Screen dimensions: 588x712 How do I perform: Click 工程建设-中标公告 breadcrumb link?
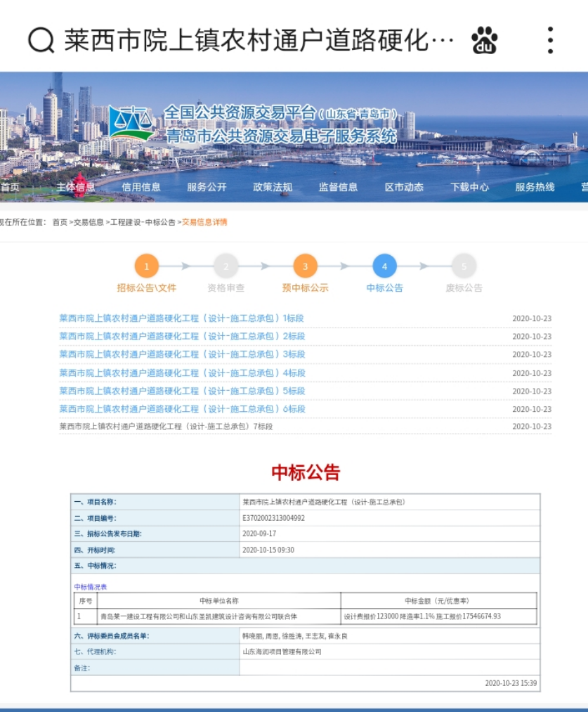[143, 222]
